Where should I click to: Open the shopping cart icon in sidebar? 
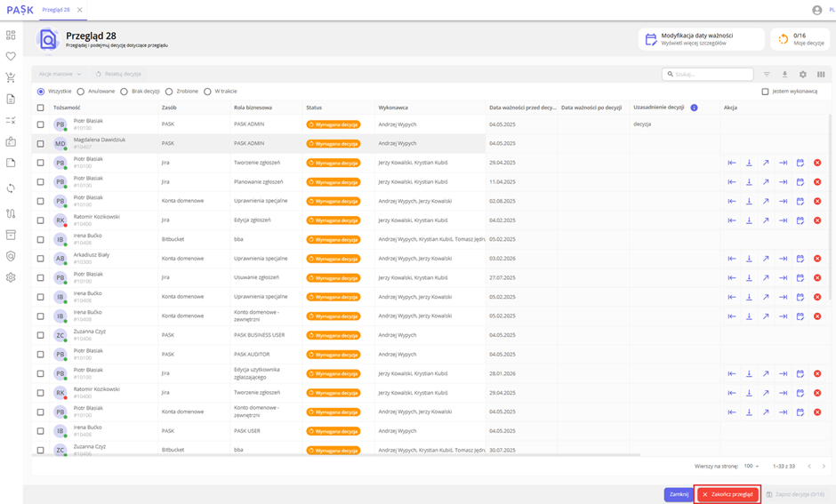click(x=11, y=77)
